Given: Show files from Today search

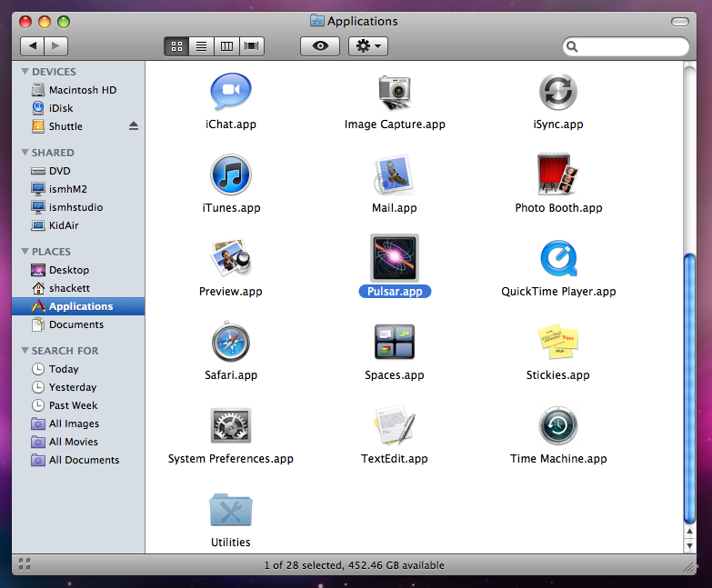Looking at the screenshot, I should point(78,369).
